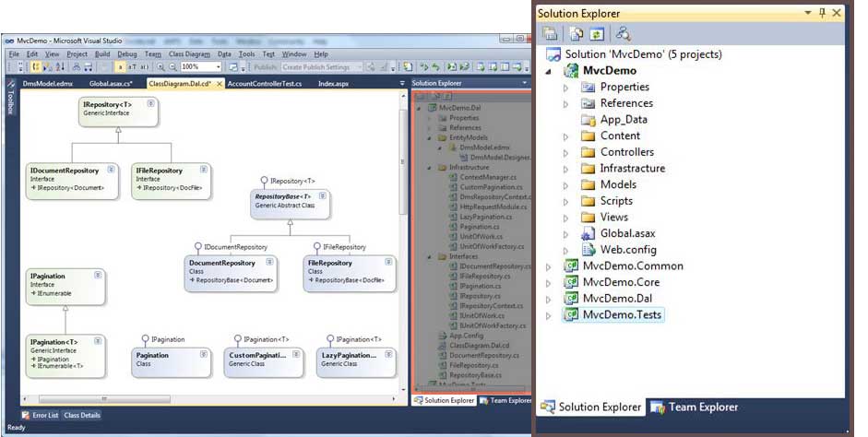Switch to the DmsModel.edmx tab
This screenshot has width=868, height=437.
point(48,84)
